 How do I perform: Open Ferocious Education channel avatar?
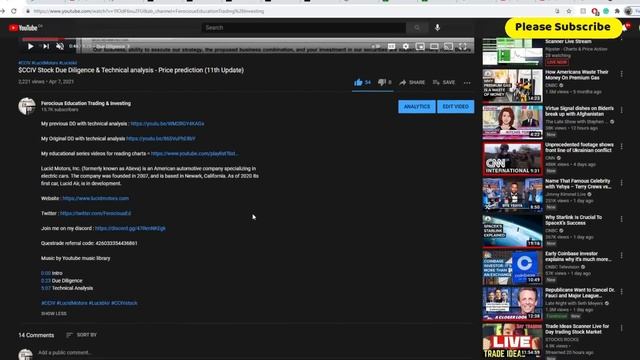point(27,106)
